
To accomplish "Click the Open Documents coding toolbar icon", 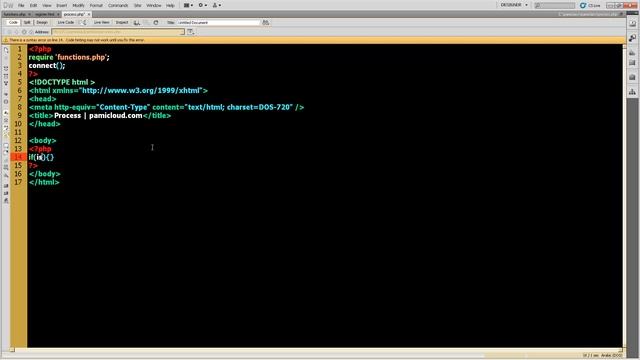I will click(x=6, y=50).
